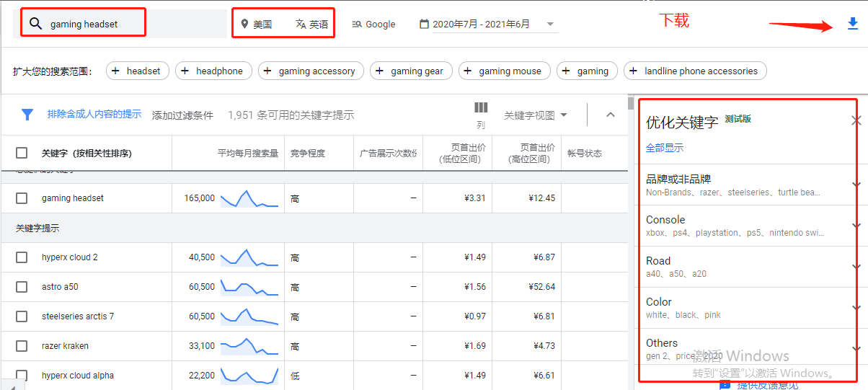
Task: Sort by 竞争程度 column header
Action: (x=308, y=153)
